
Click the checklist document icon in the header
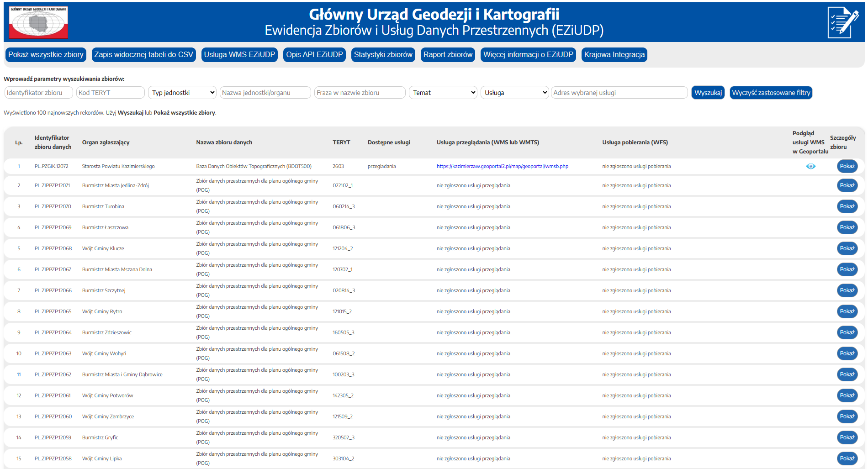tap(843, 22)
